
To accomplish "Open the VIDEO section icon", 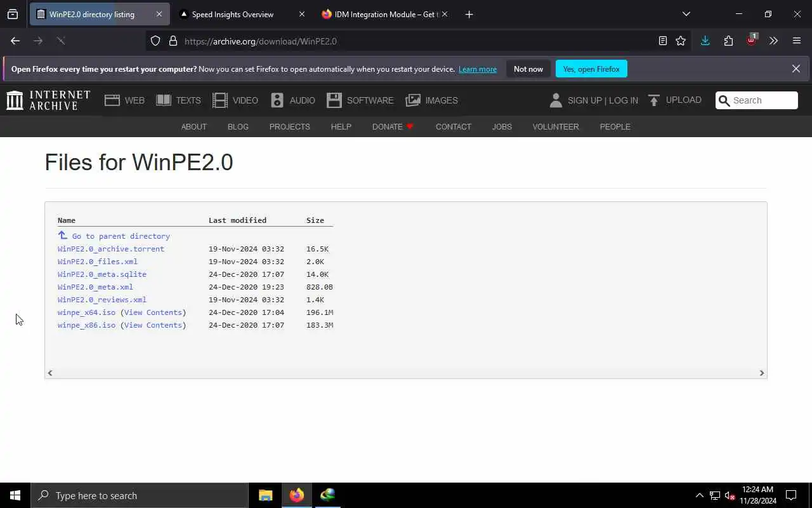I will 220,100.
